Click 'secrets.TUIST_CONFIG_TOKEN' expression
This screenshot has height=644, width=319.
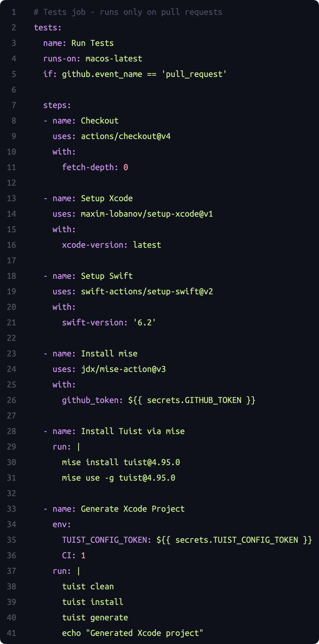236,540
